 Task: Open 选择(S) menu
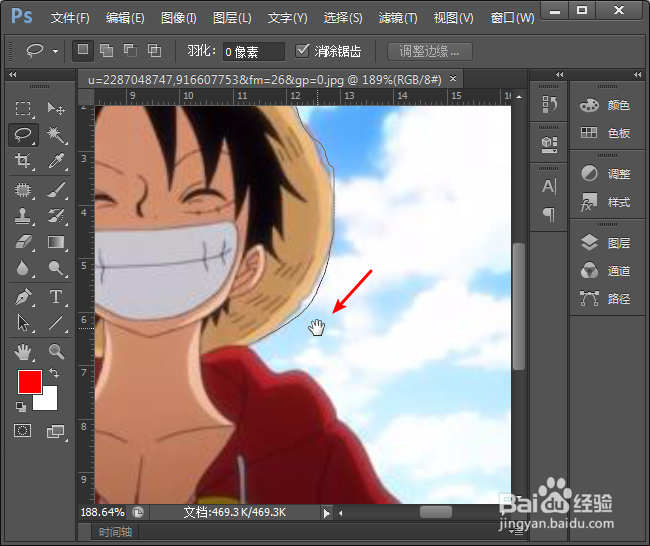pyautogui.click(x=343, y=18)
